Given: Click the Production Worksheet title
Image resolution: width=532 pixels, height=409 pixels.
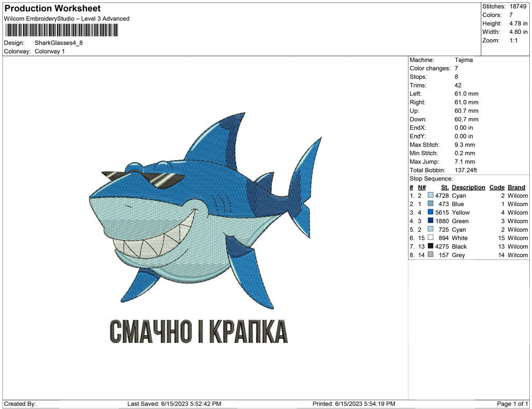Looking at the screenshot, I should tap(53, 9).
